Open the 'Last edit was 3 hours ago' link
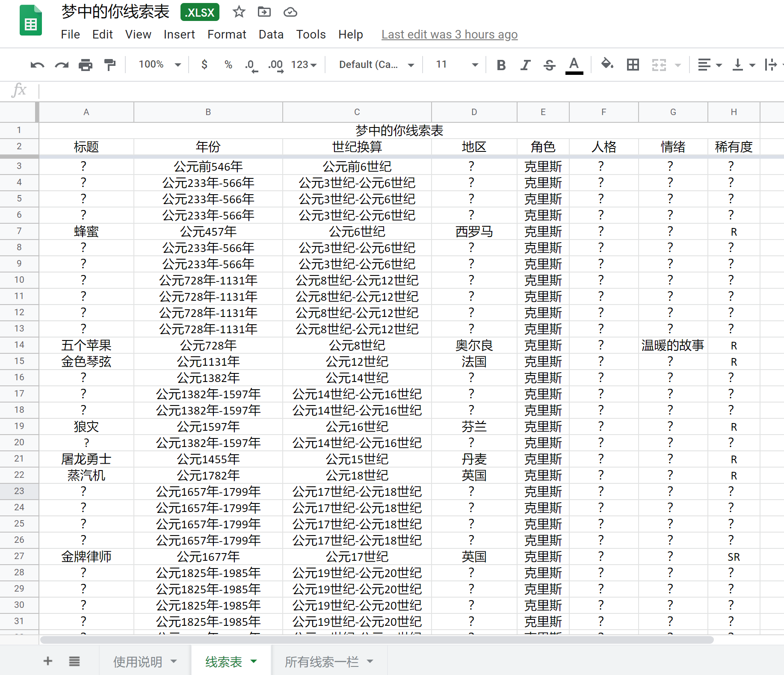784x675 pixels. tap(450, 34)
